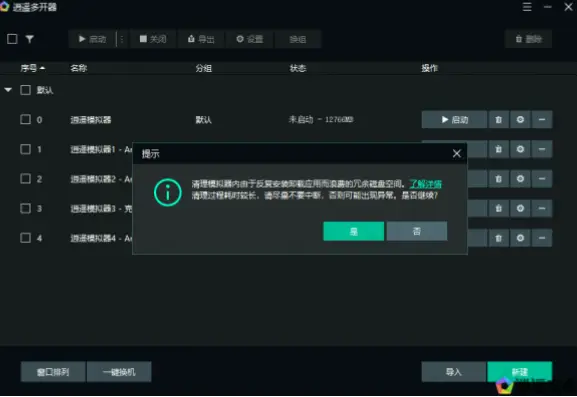
Task: Click the 一键换机 button
Action: (119, 372)
